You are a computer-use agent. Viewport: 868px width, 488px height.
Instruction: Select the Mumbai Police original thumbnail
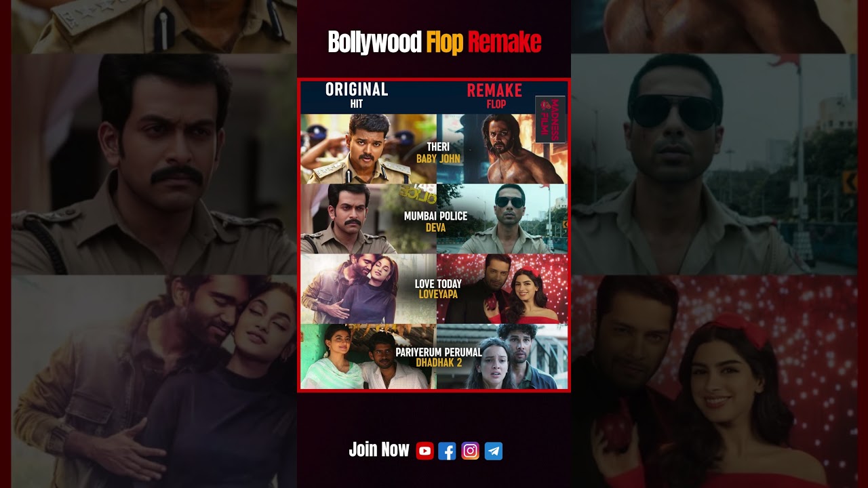point(368,219)
